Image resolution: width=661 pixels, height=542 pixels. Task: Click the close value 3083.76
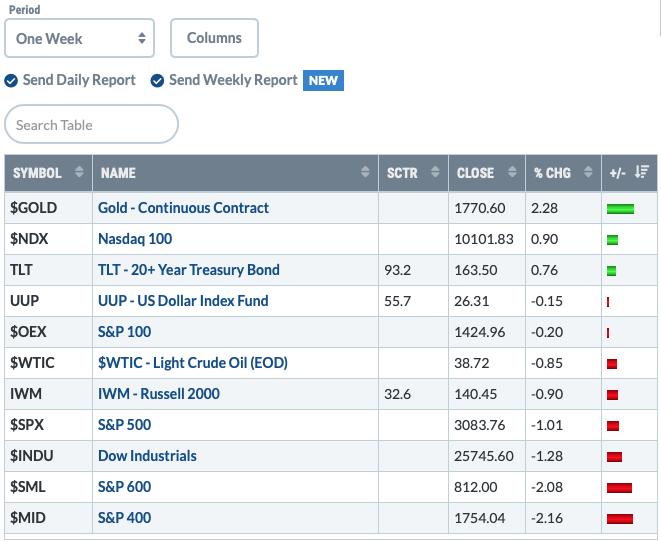[x=479, y=425]
